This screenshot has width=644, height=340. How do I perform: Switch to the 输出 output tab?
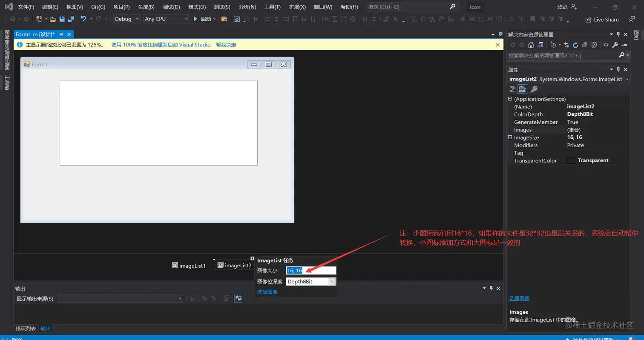(45, 329)
